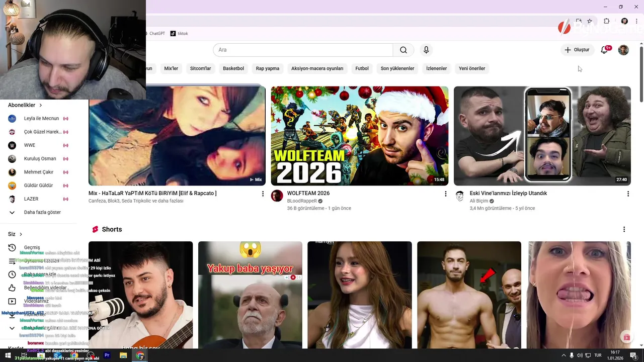Show hidden system tray icons

(x=563, y=355)
